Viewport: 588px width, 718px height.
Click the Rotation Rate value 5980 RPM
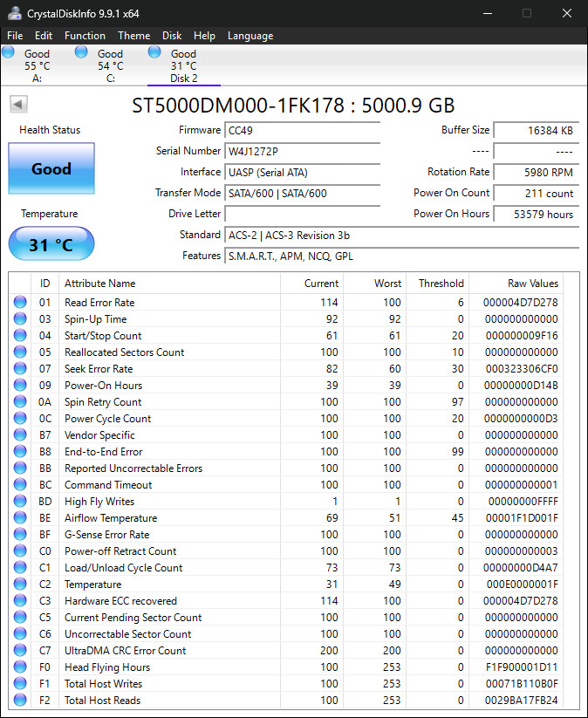tap(536, 172)
